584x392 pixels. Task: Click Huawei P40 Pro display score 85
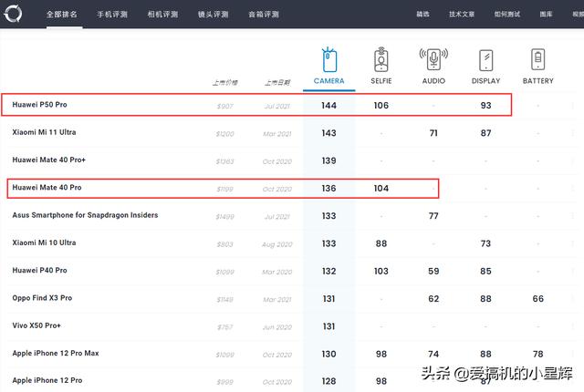pos(485,271)
